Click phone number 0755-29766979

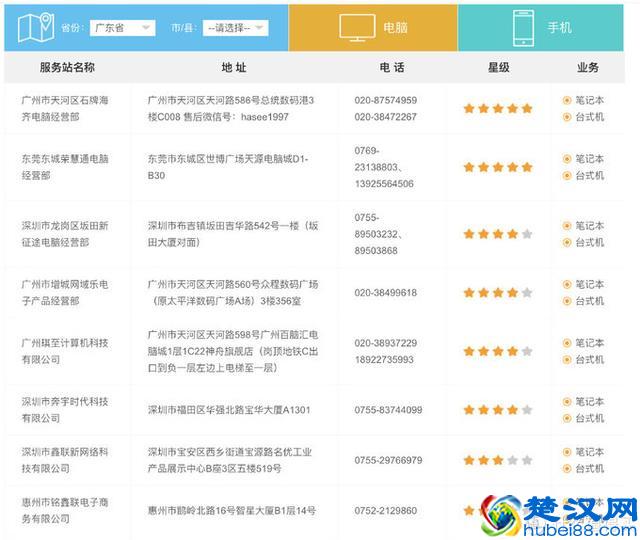(388, 460)
